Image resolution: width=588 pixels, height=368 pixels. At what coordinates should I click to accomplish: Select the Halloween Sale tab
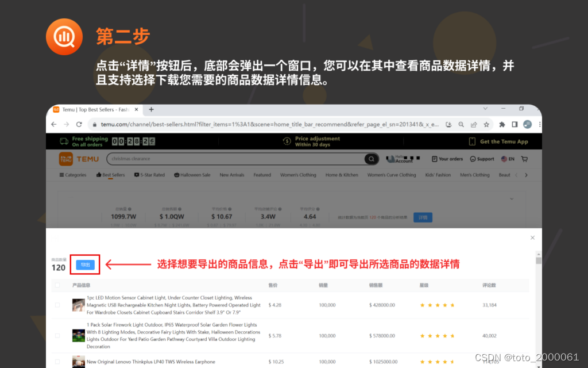[x=192, y=175]
